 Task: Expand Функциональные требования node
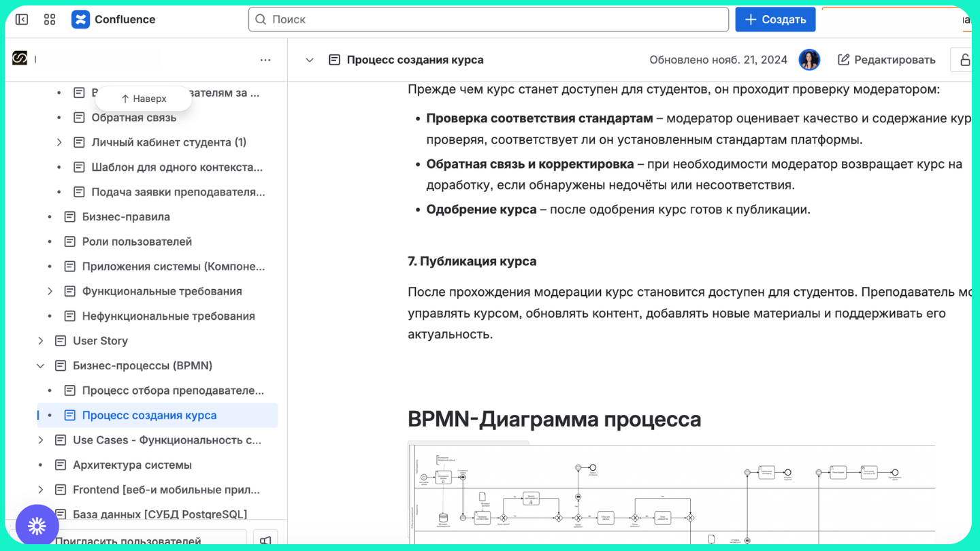pos(50,291)
